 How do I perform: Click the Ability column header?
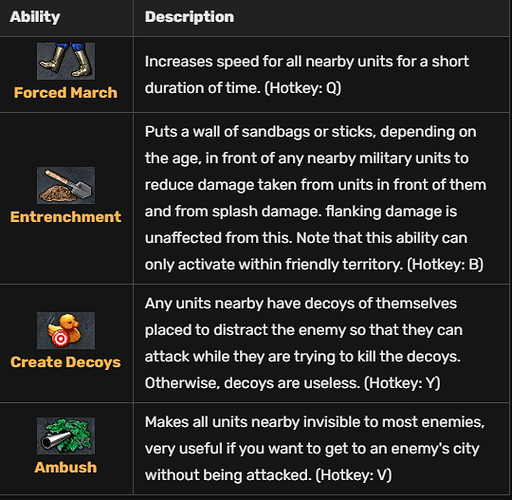35,17
